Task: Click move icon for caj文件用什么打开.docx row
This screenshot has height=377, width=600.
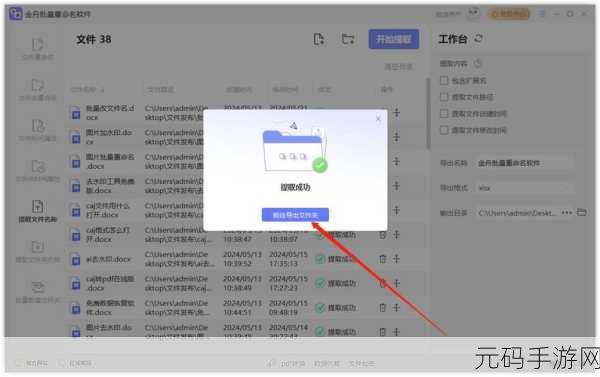Action: [396, 210]
